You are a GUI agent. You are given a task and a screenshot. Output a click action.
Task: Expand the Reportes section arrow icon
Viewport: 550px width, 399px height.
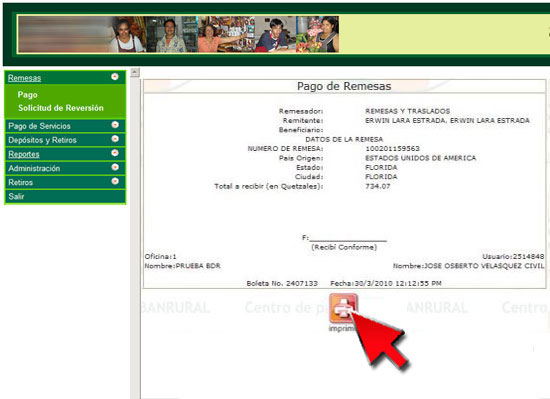[115, 153]
